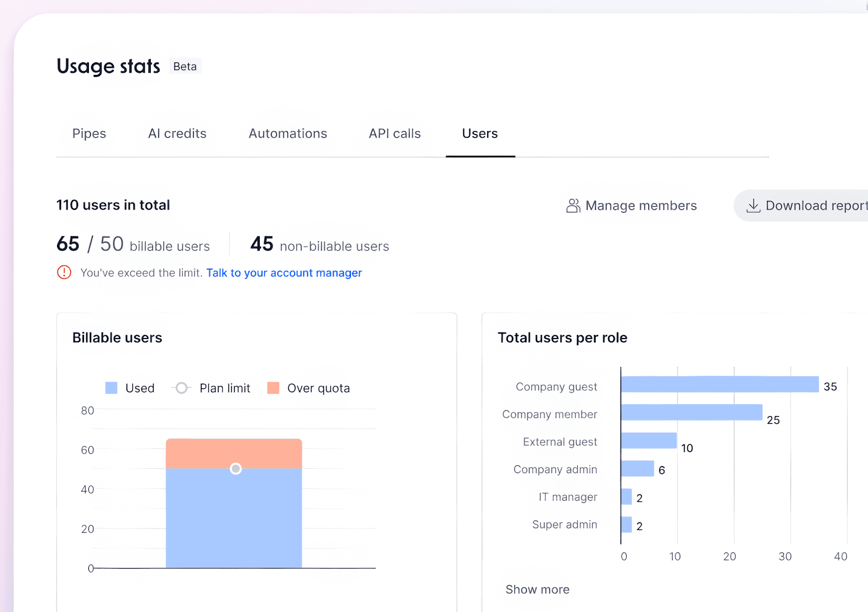
Task: Click the download arrow icon
Action: (x=754, y=206)
